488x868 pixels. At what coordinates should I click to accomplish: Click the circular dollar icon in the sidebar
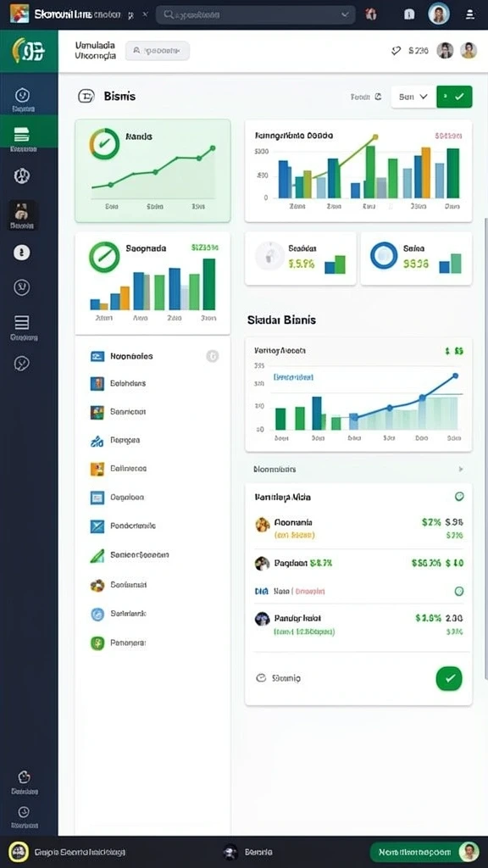coord(21,253)
